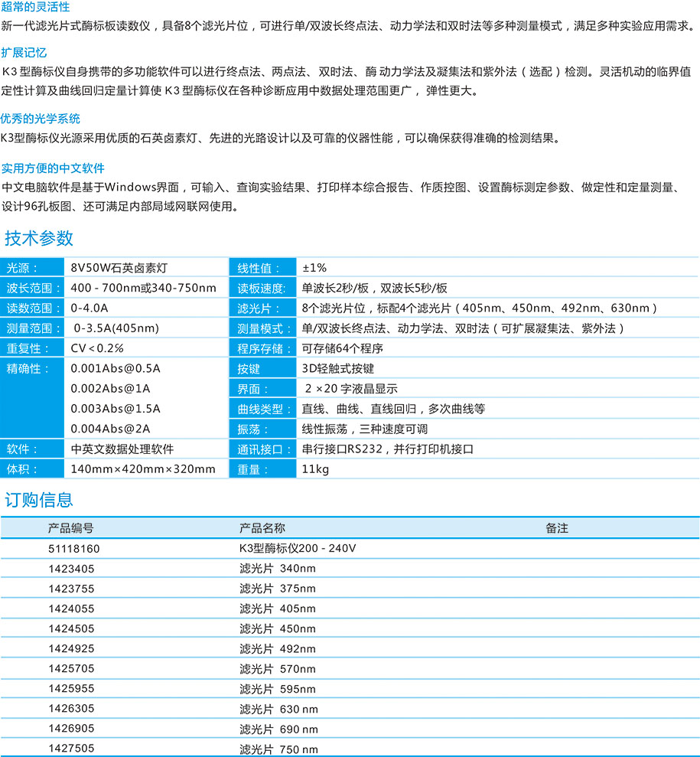Click the weight value 11kg
Viewport: 700px width, 757px height.
point(315,468)
